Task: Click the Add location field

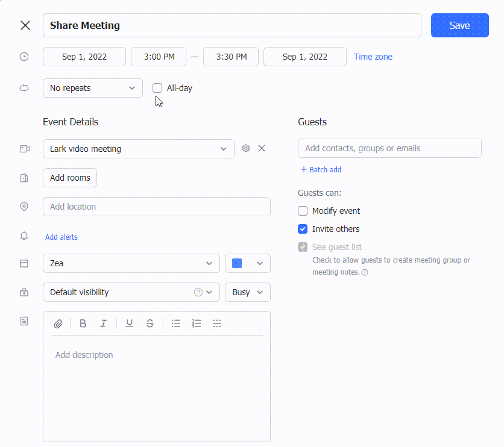Action: click(x=156, y=207)
